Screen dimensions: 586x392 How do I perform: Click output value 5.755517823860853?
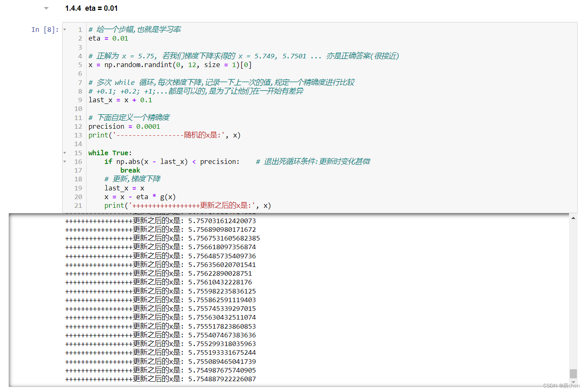click(x=222, y=327)
